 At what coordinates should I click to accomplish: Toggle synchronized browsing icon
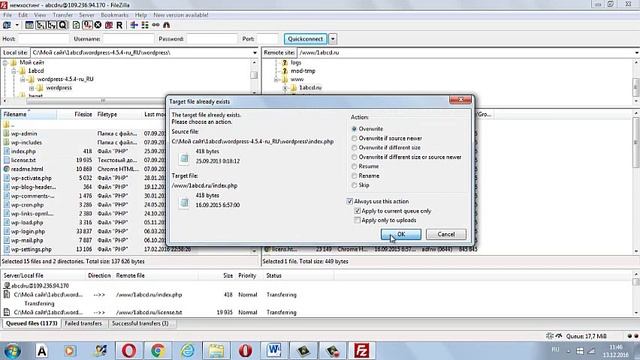tap(156, 25)
